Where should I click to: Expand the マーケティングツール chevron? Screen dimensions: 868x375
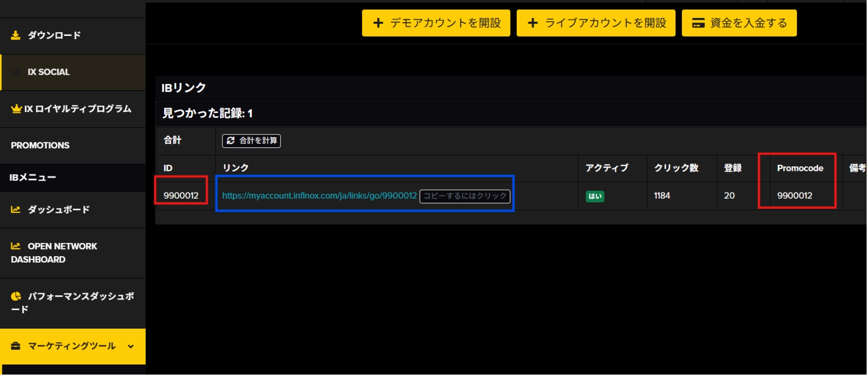pos(131,346)
